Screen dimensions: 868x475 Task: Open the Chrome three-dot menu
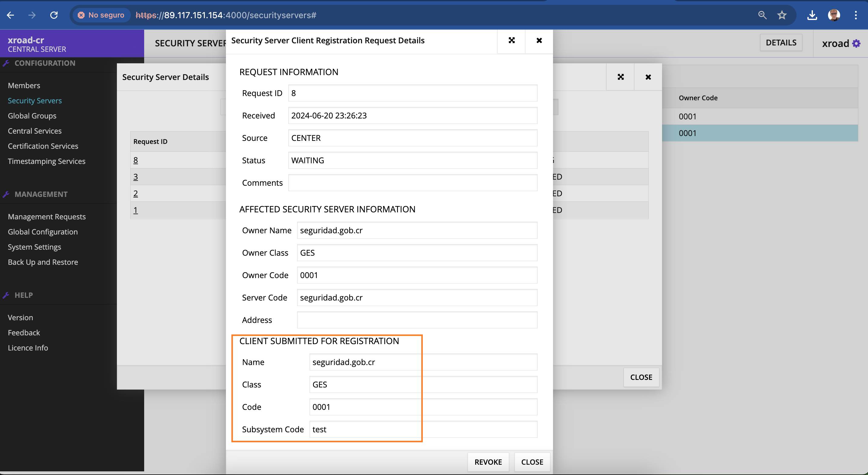(x=856, y=15)
